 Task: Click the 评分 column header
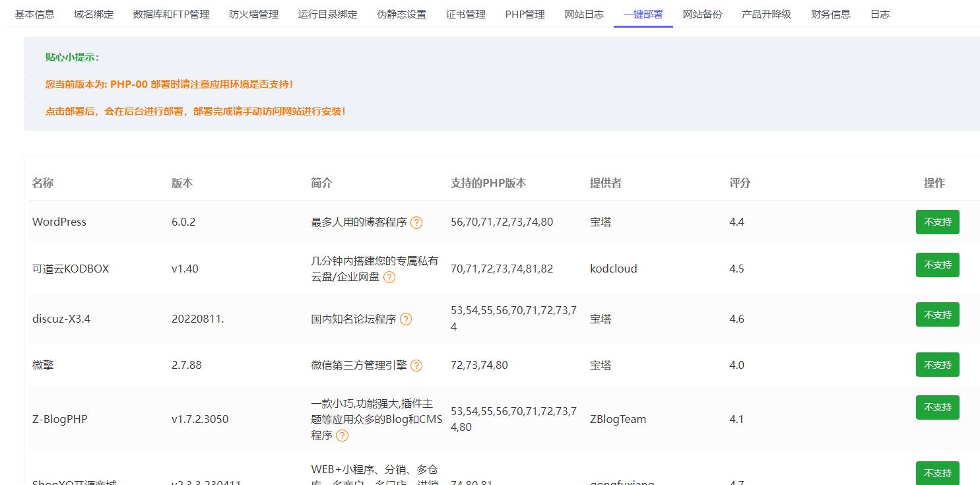tap(740, 183)
